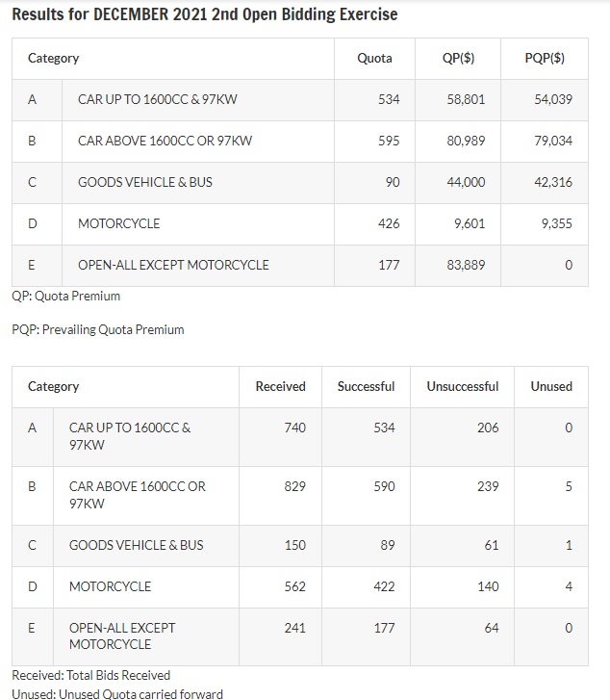Click the Received column header
Screen dimensions: 610x700
tap(280, 387)
